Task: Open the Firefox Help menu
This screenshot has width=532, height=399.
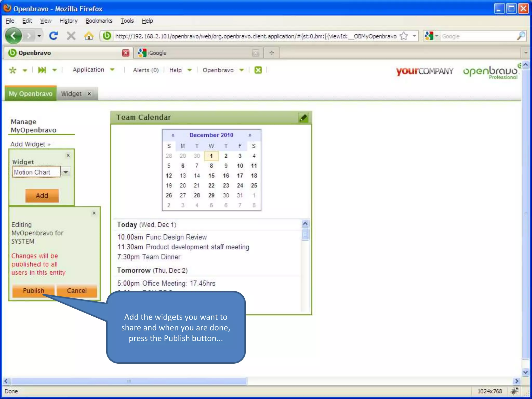Action: click(147, 21)
